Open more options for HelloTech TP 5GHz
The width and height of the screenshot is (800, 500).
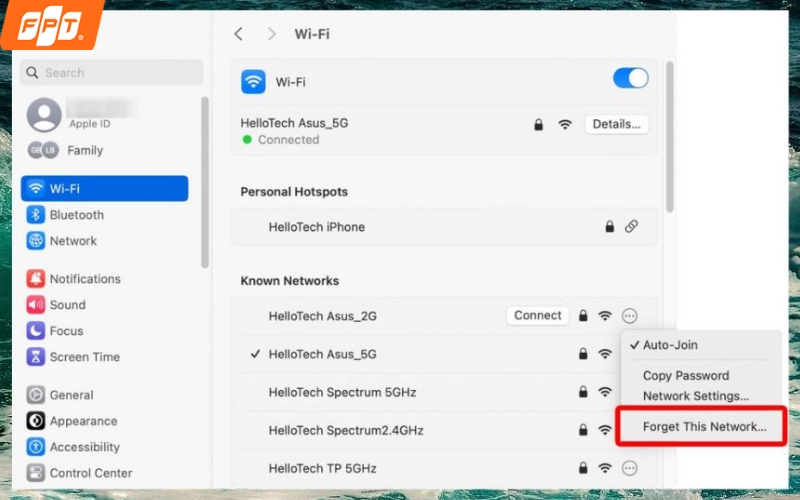(x=630, y=468)
